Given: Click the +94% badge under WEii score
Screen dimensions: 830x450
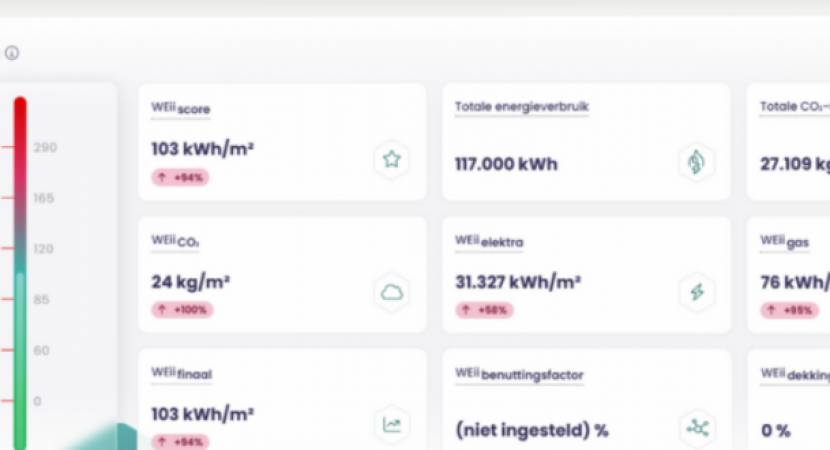Looking at the screenshot, I should coord(180,178).
